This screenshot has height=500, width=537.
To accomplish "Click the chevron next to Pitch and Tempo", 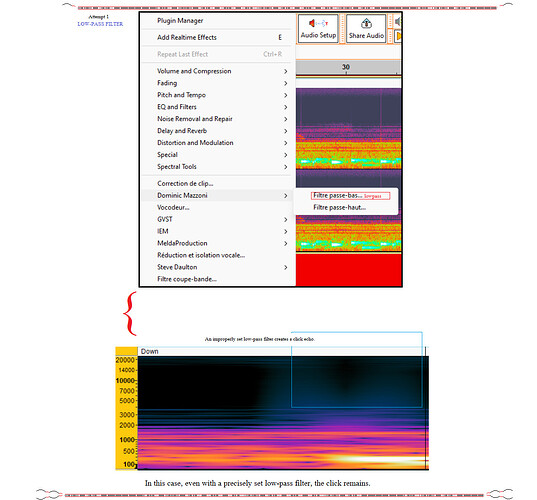I will [x=285, y=95].
